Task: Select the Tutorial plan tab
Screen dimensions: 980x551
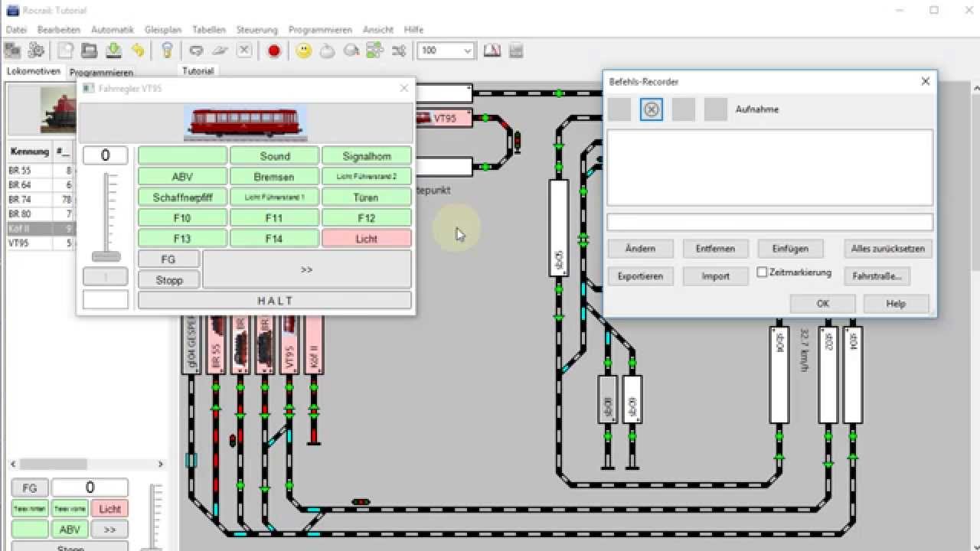Action: [198, 70]
